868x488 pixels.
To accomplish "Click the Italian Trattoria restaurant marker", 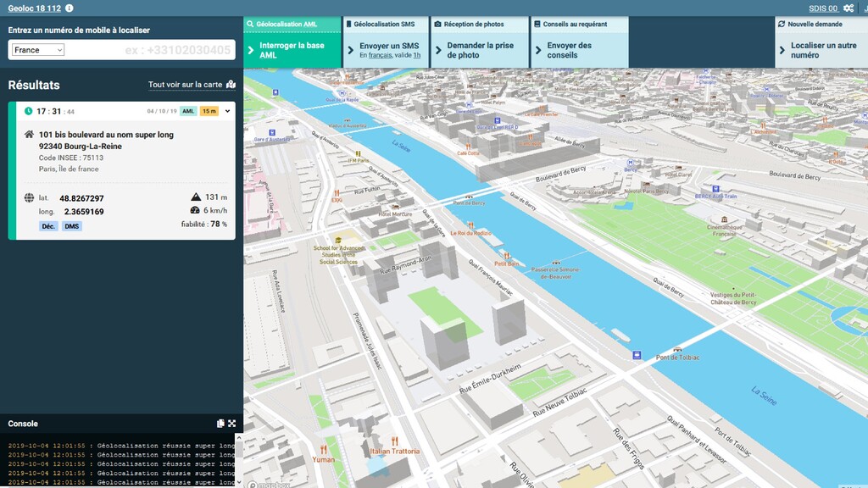I will pyautogui.click(x=395, y=441).
